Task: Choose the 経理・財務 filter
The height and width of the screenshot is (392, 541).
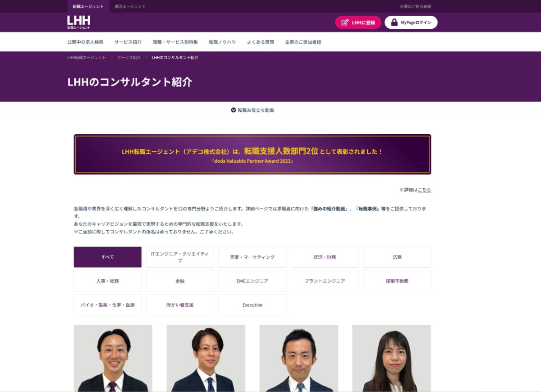Action: pyautogui.click(x=325, y=257)
